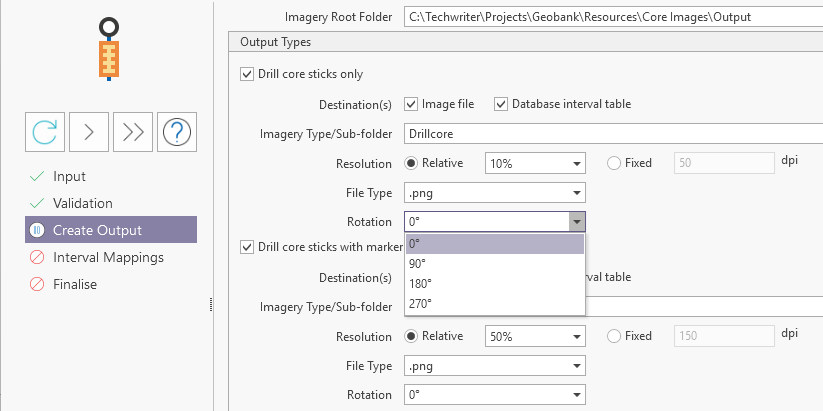
Task: Select the Create Output step
Action: coord(97,230)
